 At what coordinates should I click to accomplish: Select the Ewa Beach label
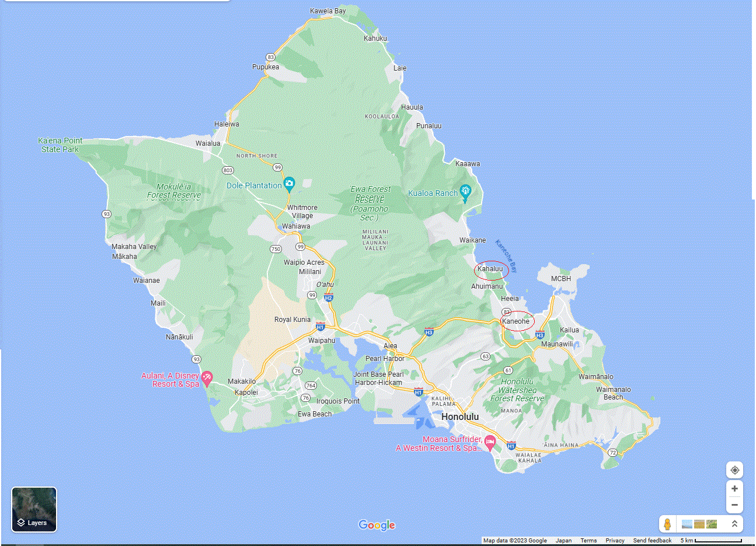click(x=315, y=414)
